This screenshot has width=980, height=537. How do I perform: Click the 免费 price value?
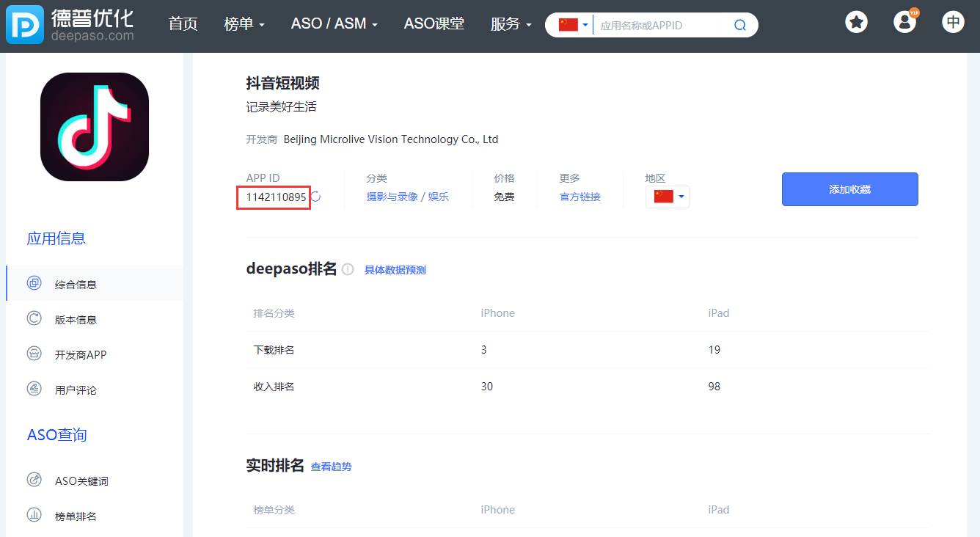pyautogui.click(x=504, y=197)
